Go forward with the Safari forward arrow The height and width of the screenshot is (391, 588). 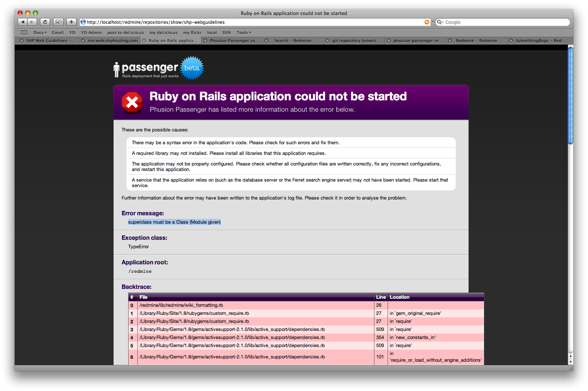32,22
